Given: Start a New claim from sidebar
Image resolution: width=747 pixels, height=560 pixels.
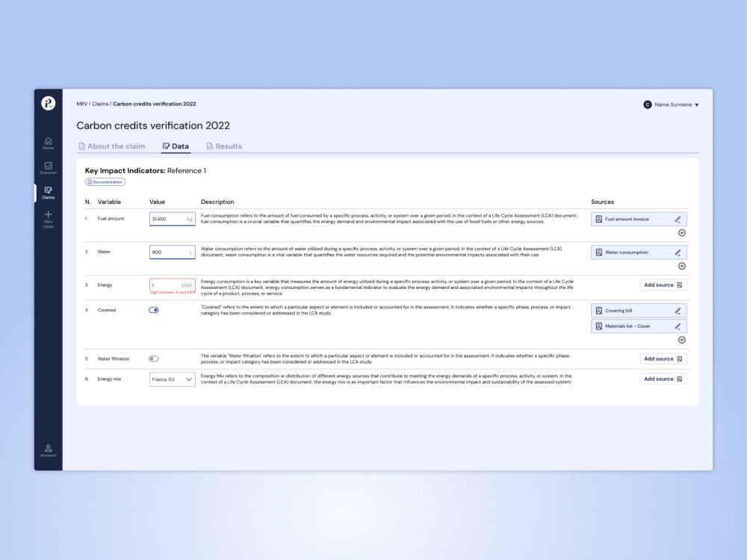Looking at the screenshot, I should [48, 220].
